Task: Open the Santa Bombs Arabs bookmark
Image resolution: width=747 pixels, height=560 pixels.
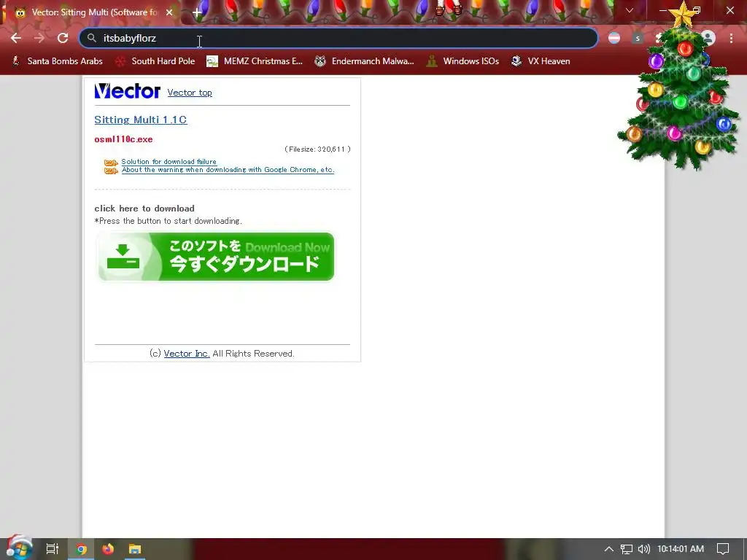Action: [57, 61]
